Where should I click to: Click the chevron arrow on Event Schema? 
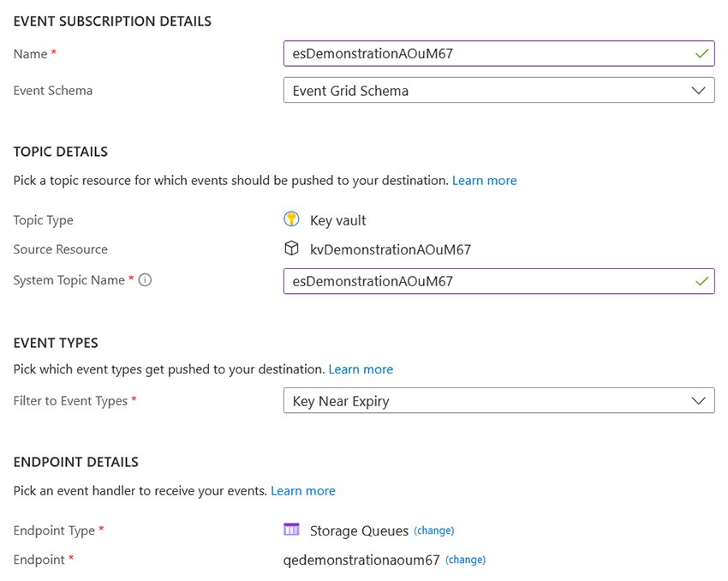click(x=700, y=90)
